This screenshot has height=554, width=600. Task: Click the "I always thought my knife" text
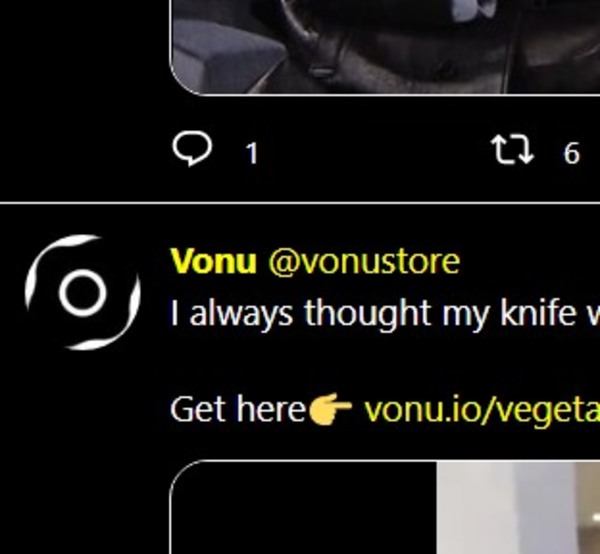pos(373,314)
